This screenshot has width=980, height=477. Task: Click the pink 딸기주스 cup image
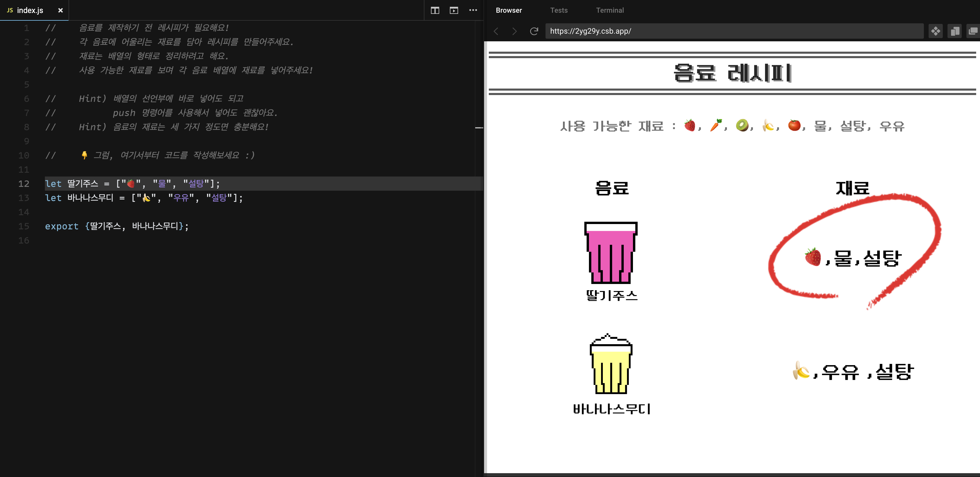[x=611, y=253]
